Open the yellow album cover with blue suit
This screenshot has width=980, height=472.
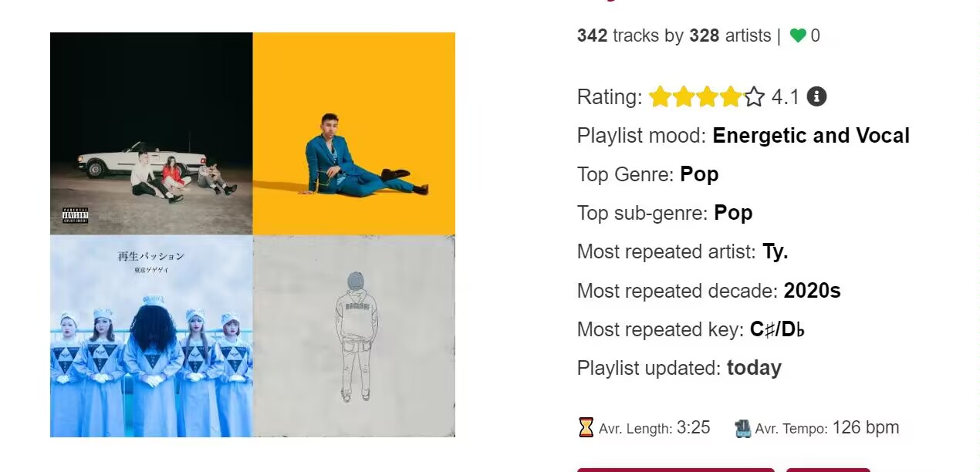click(x=354, y=133)
